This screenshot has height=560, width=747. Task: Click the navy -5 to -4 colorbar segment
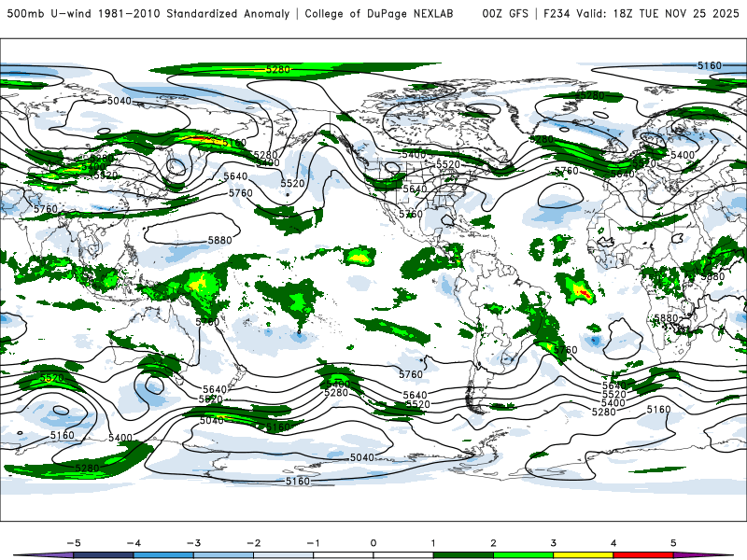104,555
